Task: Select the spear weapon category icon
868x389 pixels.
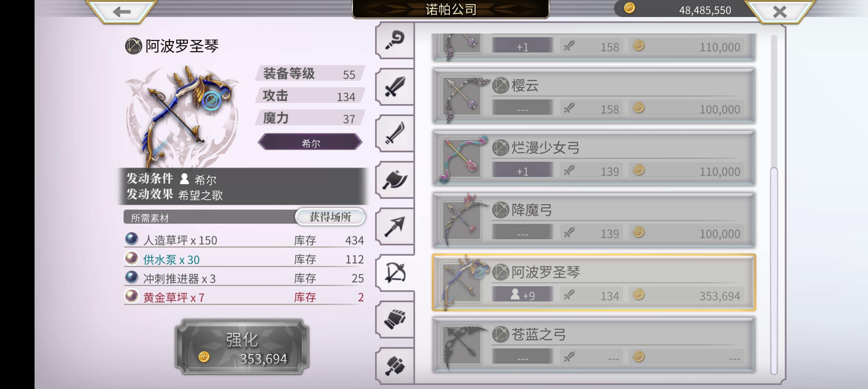Action: pos(395,226)
